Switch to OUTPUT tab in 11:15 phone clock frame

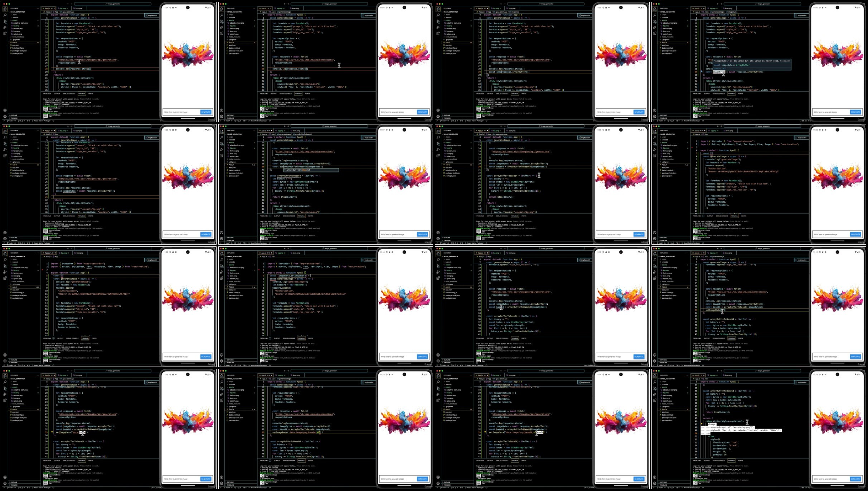[707, 461]
